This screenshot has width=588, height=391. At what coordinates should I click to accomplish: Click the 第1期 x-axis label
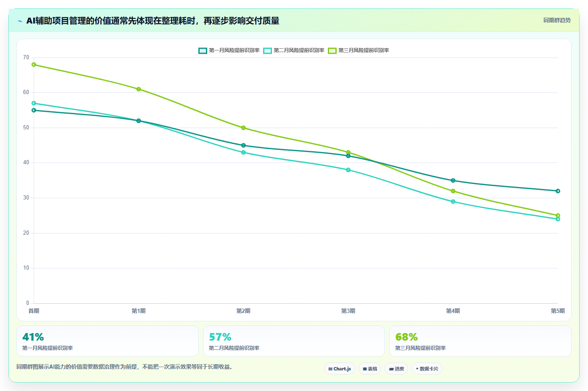(x=139, y=311)
